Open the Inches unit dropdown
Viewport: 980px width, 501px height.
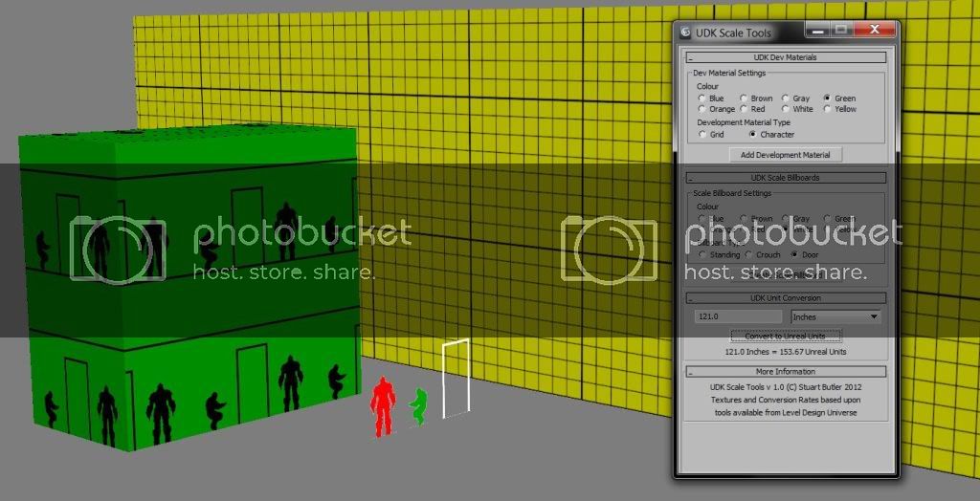(835, 316)
